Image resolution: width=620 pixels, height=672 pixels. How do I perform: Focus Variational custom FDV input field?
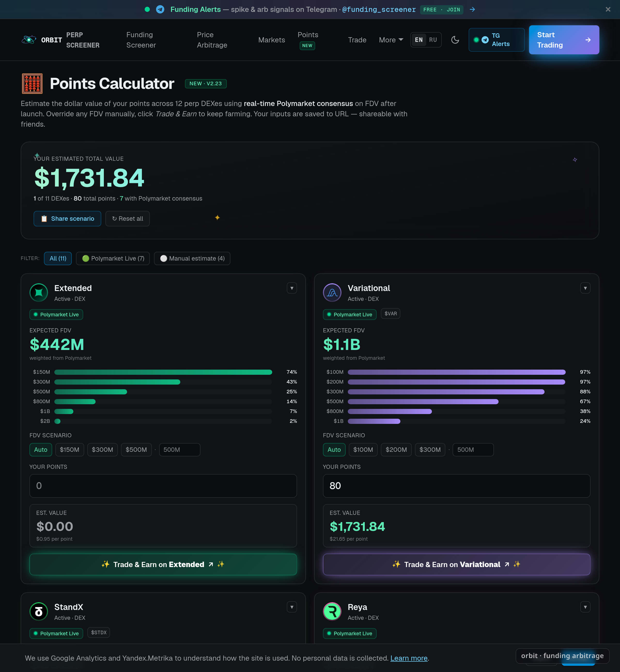[473, 449]
